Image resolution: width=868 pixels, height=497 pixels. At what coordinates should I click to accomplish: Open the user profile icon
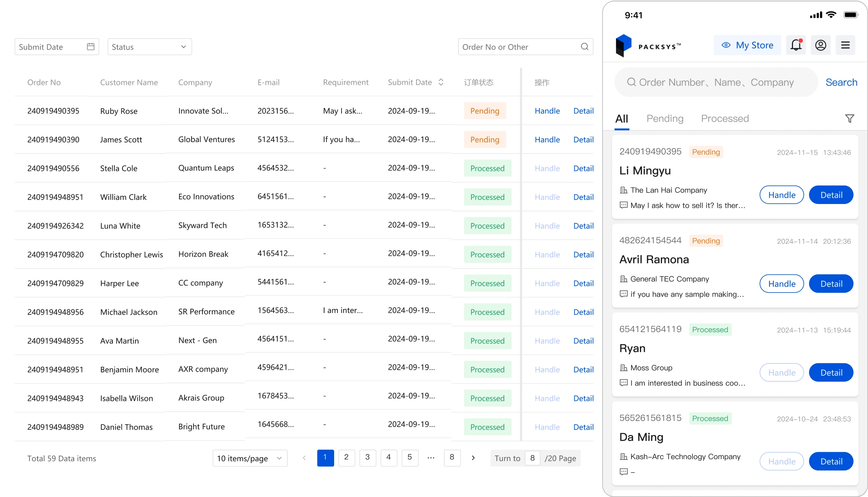[820, 45]
